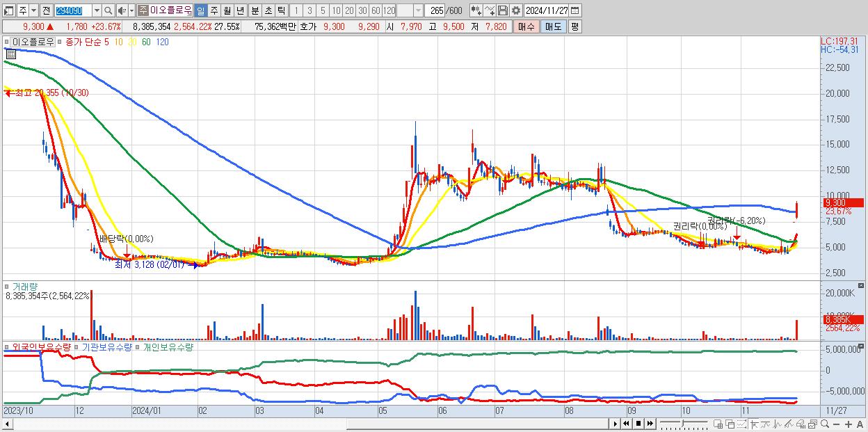This screenshot has width=868, height=432.
Task: Click the overlapping windows icon in bottom toolbar
Action: (730, 424)
